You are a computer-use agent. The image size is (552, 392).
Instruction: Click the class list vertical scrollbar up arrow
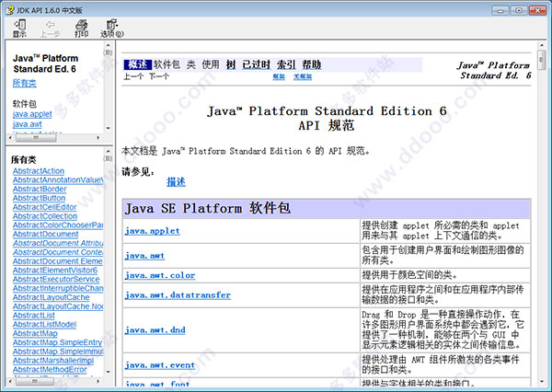[108, 151]
